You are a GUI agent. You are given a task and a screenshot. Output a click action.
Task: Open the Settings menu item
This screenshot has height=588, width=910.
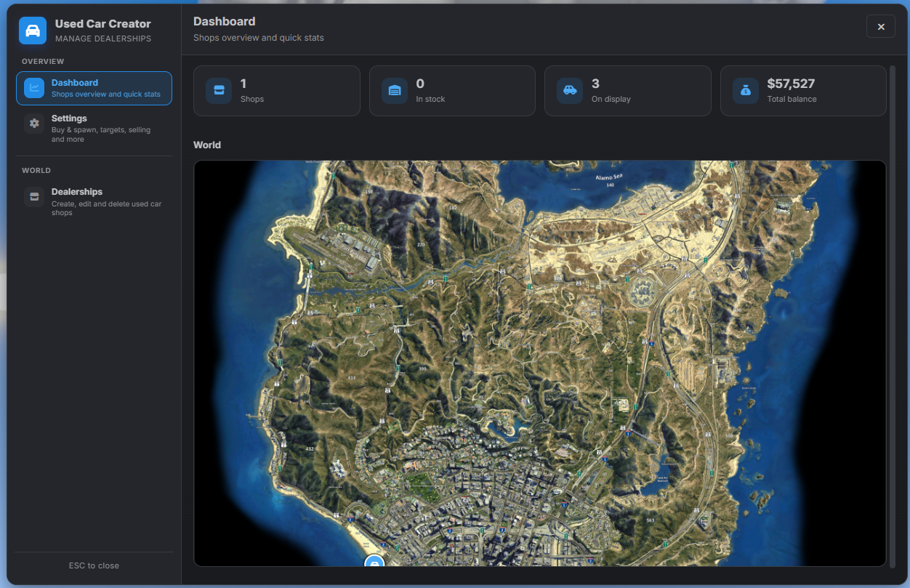click(x=94, y=128)
